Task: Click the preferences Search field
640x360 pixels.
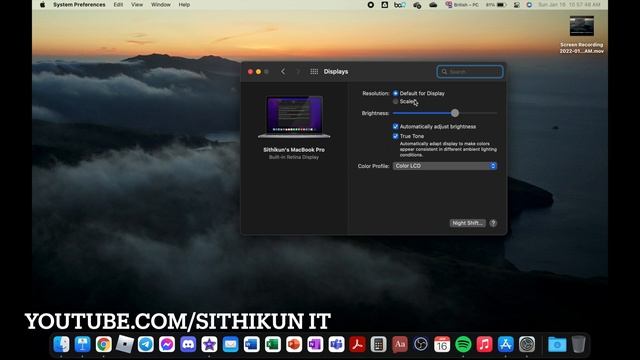Action: point(470,72)
